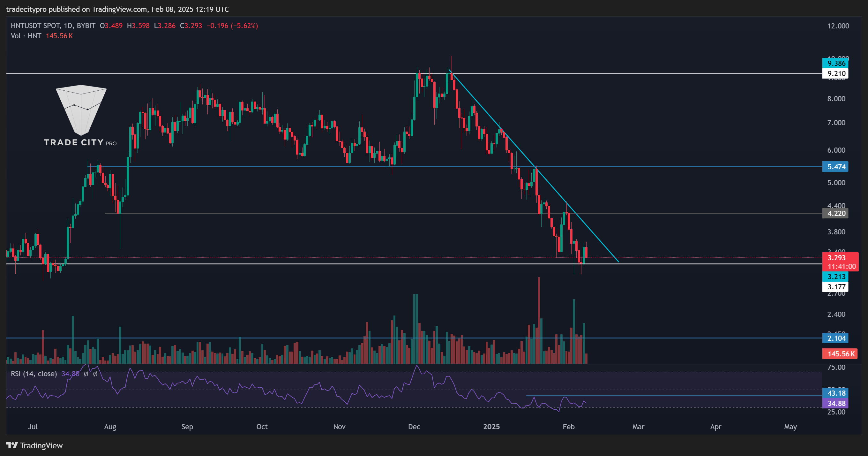Click the Oct month label on time axis

click(262, 427)
